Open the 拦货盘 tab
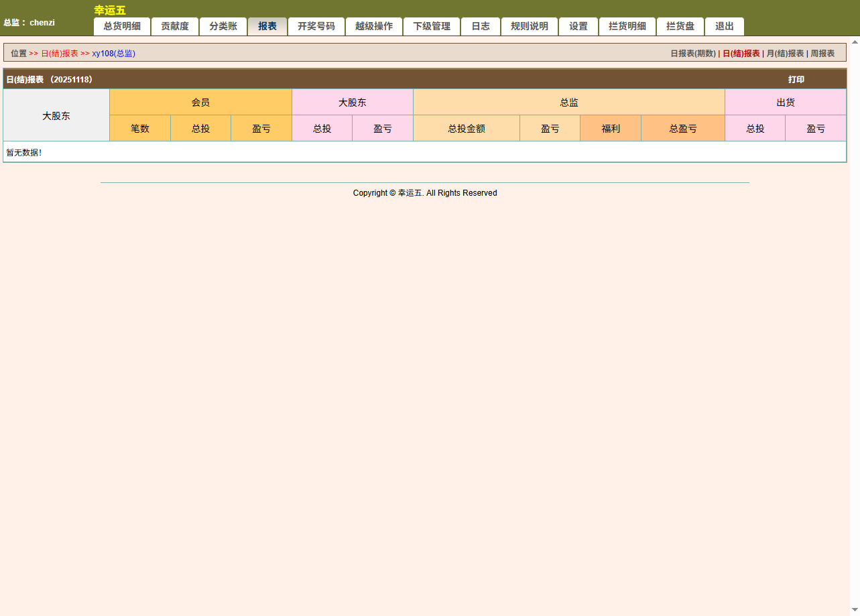 tap(680, 27)
